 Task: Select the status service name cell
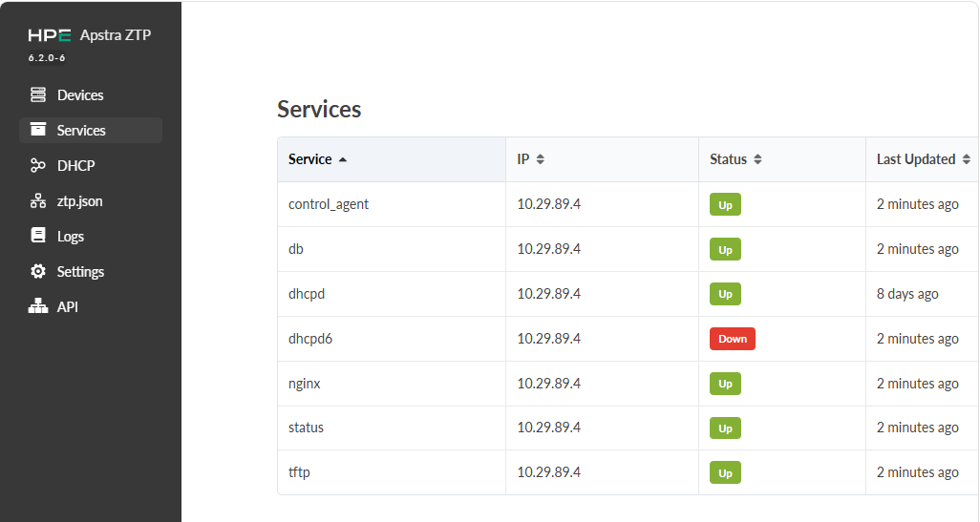[x=392, y=428]
